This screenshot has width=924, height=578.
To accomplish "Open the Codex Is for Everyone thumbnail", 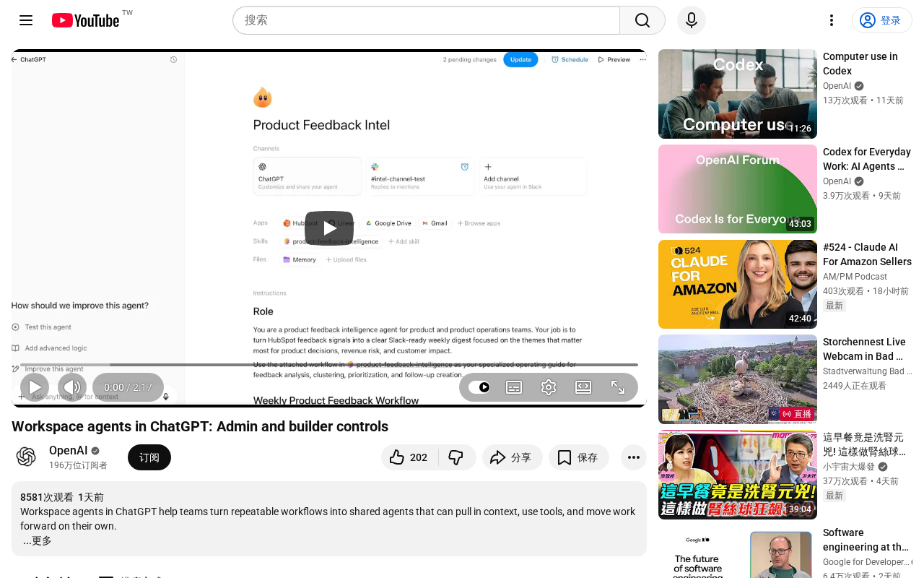I will 738,189.
